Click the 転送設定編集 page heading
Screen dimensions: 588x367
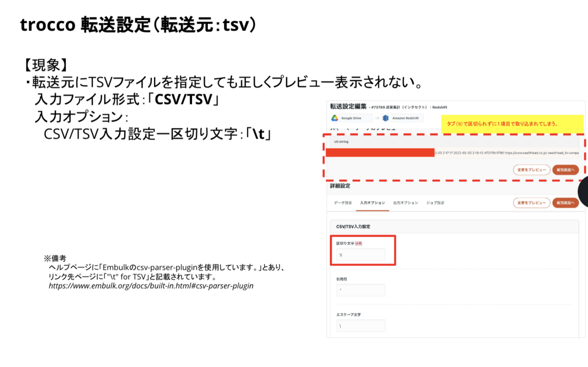[348, 106]
